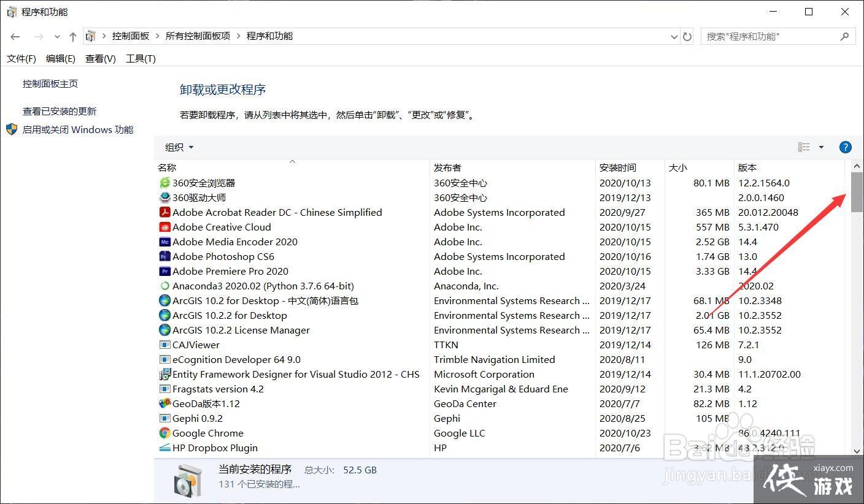Image resolution: width=864 pixels, height=504 pixels.
Task: Click publisher TTKN cell
Action: point(446,345)
